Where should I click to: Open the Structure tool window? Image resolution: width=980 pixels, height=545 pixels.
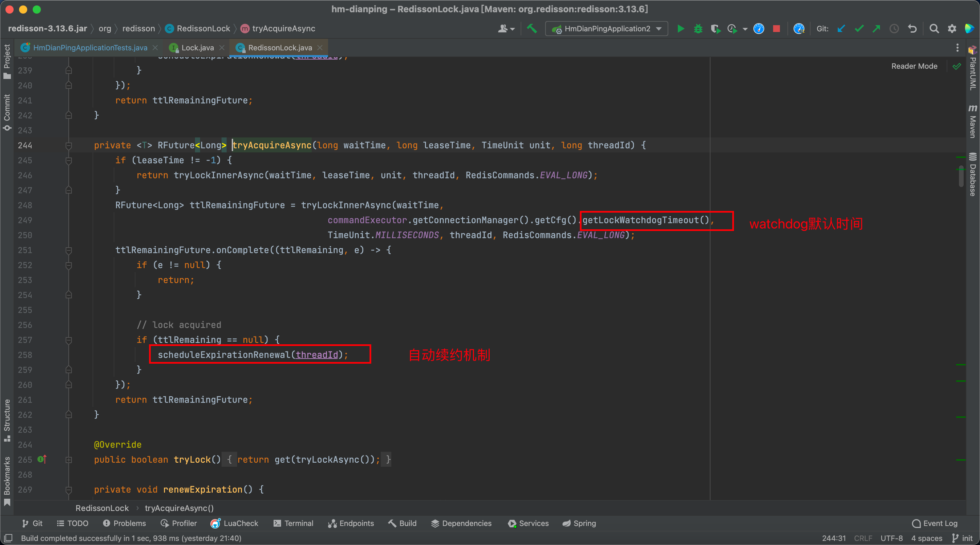coord(7,420)
